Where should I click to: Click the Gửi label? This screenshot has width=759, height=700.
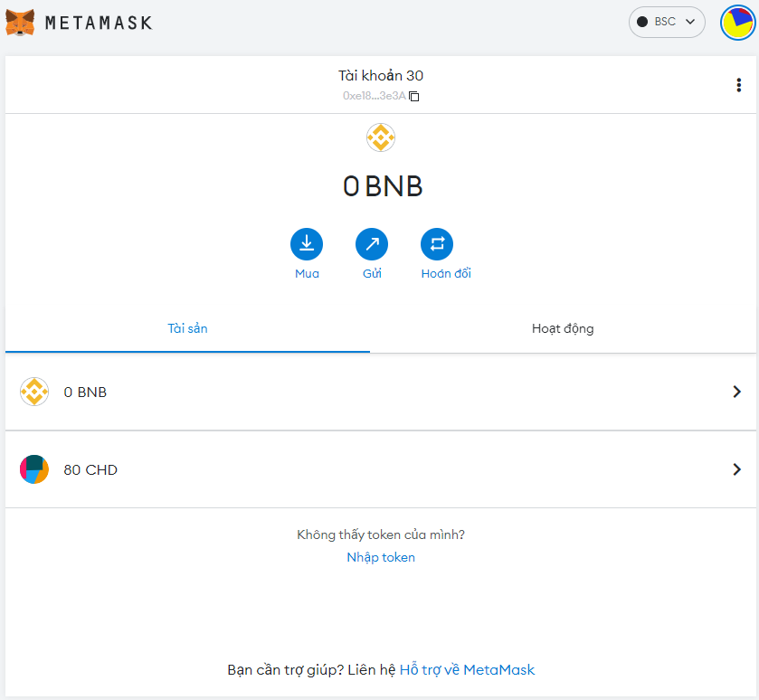372,273
